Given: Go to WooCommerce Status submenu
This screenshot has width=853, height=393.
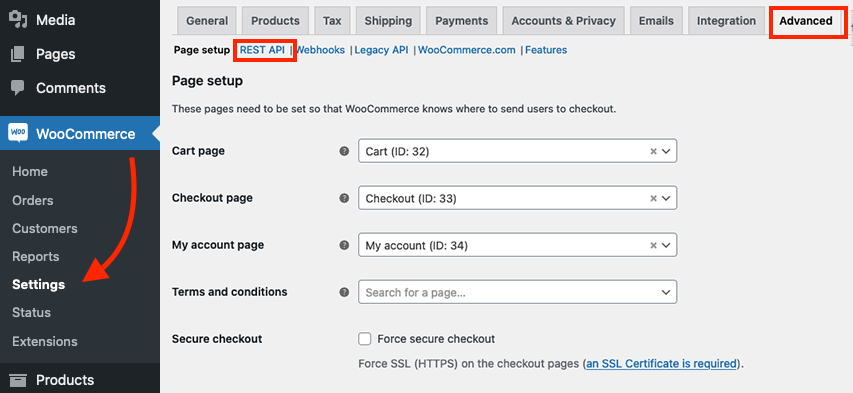Looking at the screenshot, I should click(32, 312).
